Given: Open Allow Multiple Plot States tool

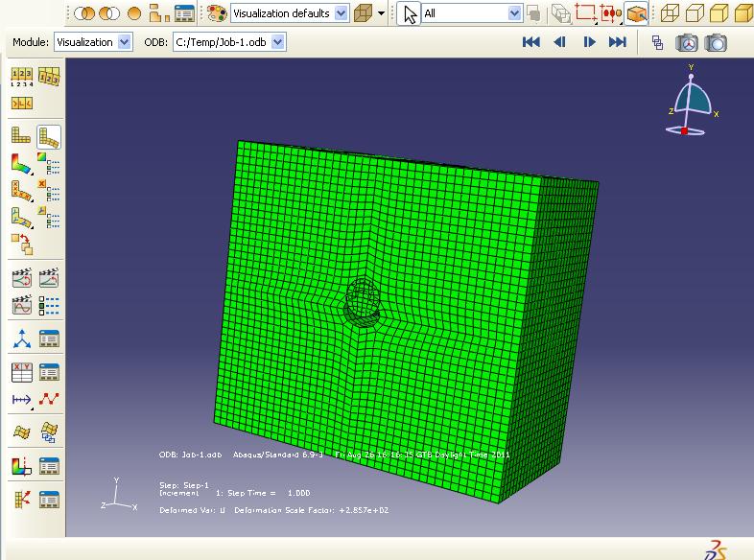Looking at the screenshot, I should point(21,244).
